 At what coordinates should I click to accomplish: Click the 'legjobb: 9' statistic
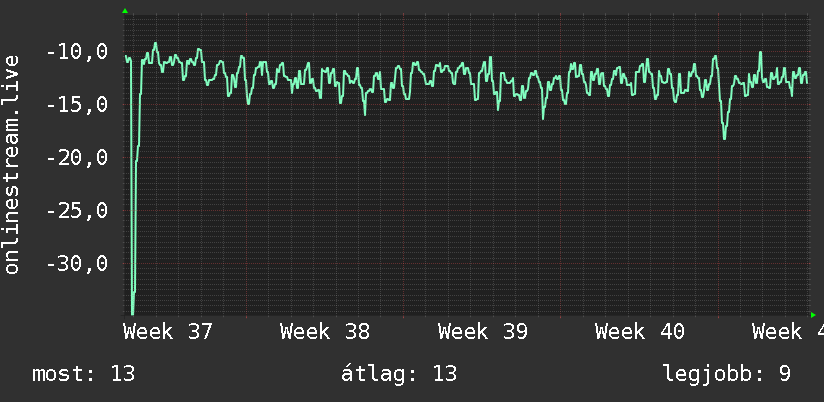click(x=727, y=374)
